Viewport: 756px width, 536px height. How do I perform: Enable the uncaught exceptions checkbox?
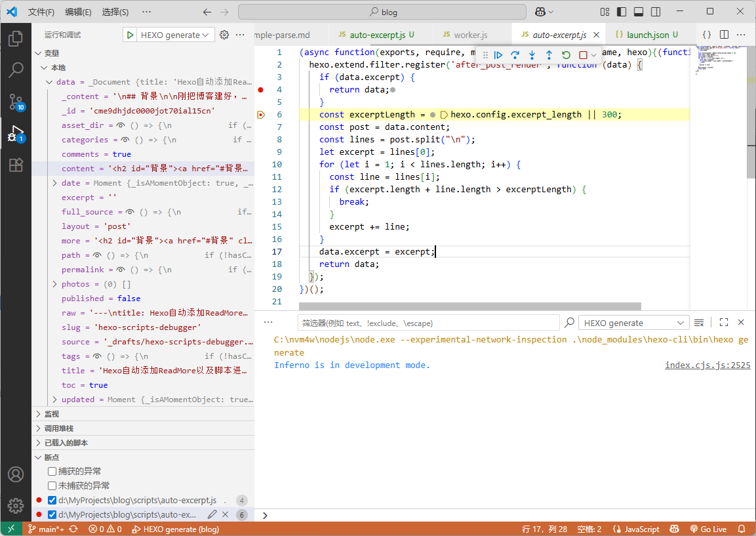[x=52, y=486]
